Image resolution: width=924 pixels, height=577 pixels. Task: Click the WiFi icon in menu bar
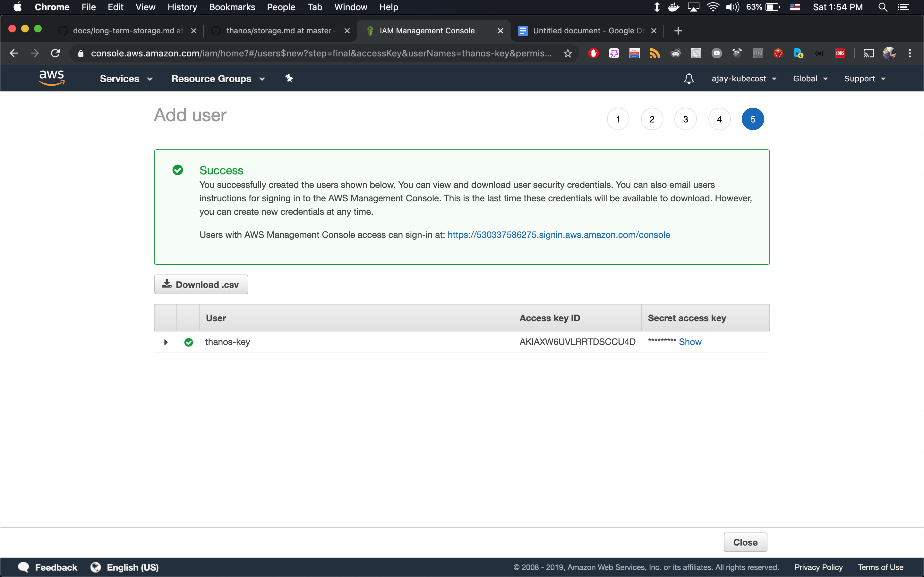click(x=715, y=7)
